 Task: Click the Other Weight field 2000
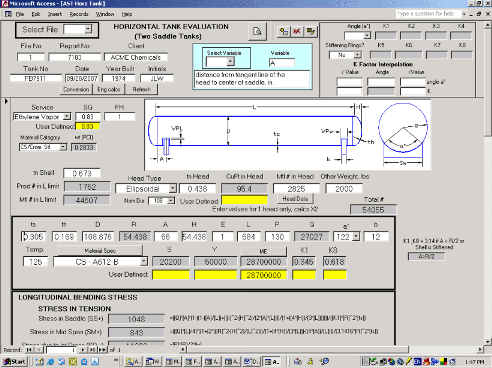(x=344, y=189)
